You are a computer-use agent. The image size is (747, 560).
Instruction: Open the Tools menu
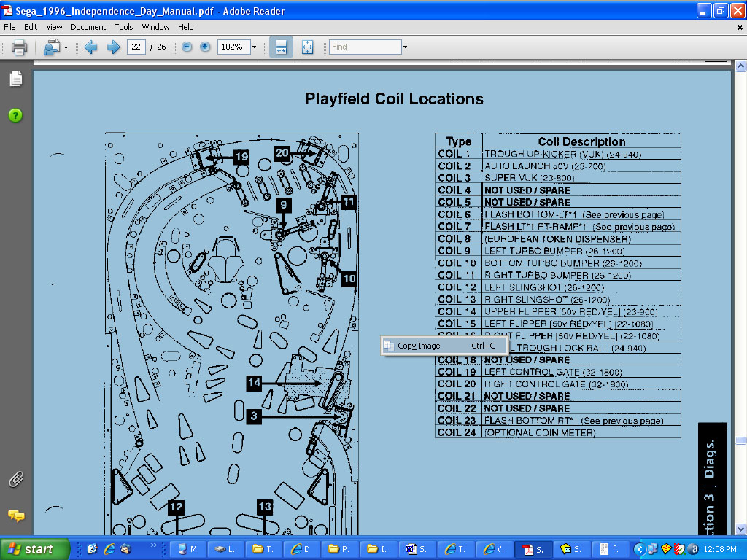coord(124,27)
